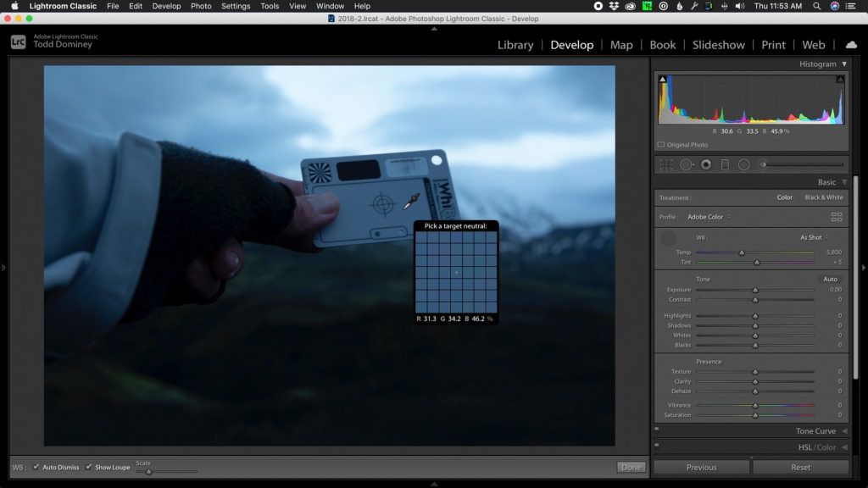Enable the Auto Dismiss checkbox
Image resolution: width=868 pixels, height=488 pixels.
coord(35,467)
